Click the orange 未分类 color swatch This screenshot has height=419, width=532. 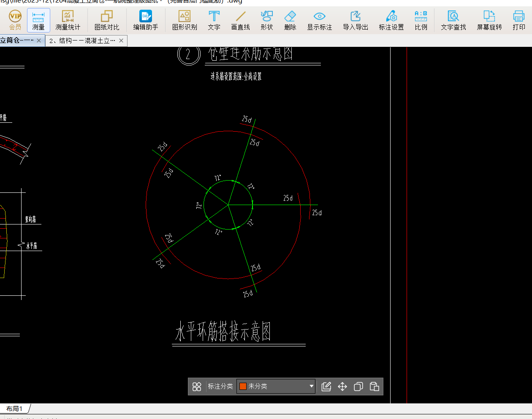click(x=243, y=386)
